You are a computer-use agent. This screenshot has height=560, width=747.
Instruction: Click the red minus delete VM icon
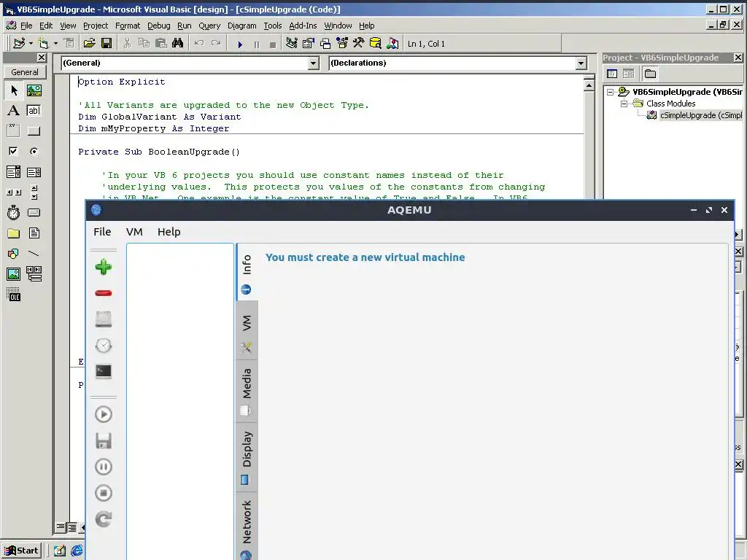click(104, 293)
